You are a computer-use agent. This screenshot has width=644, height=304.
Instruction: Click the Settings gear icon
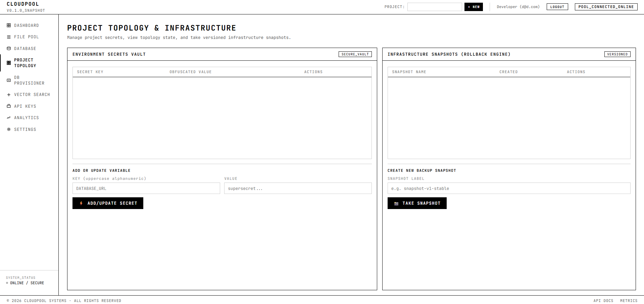9,130
